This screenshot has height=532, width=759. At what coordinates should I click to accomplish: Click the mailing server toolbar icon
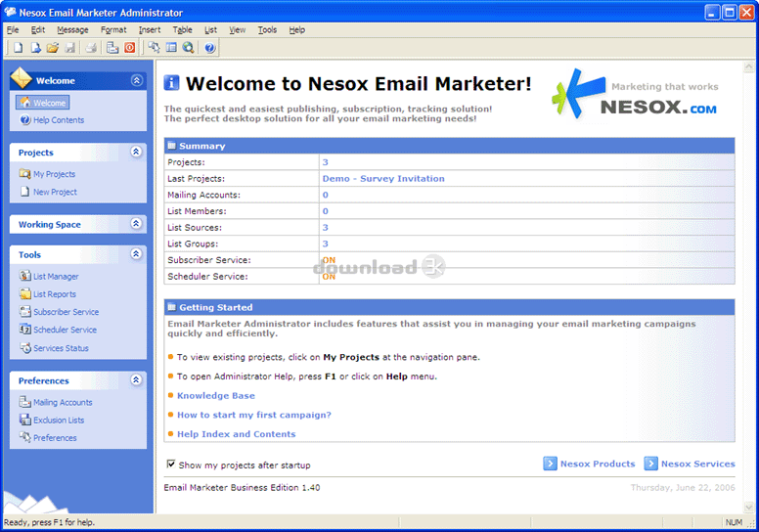112,48
